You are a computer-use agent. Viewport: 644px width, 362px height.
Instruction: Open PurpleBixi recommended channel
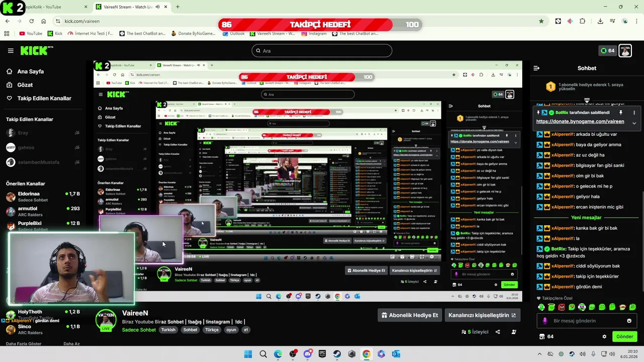coord(42,225)
